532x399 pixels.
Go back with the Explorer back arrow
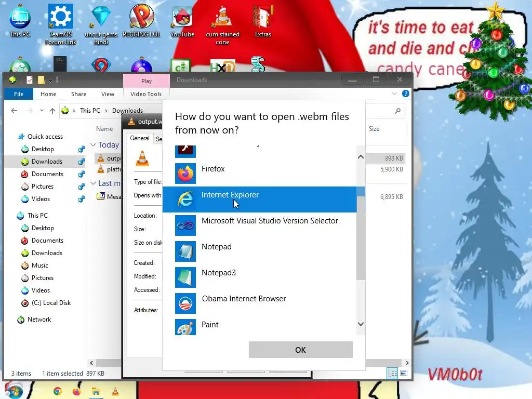point(14,111)
